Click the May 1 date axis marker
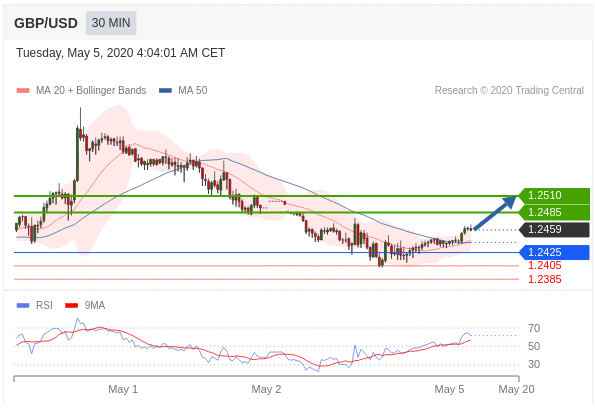Viewport: 595px width, 411px height. pos(123,389)
